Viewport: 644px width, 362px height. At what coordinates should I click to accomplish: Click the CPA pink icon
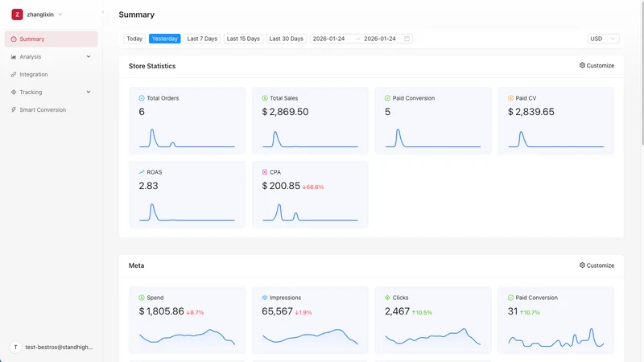click(x=265, y=172)
